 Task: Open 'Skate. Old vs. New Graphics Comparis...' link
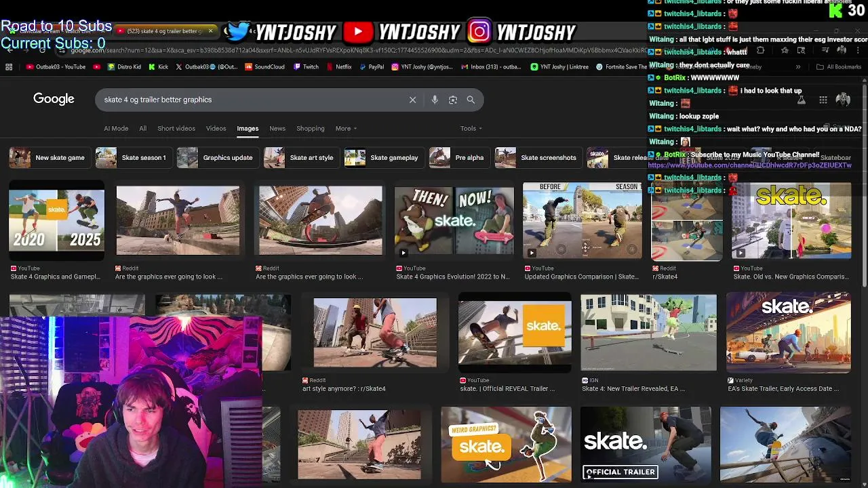point(791,277)
